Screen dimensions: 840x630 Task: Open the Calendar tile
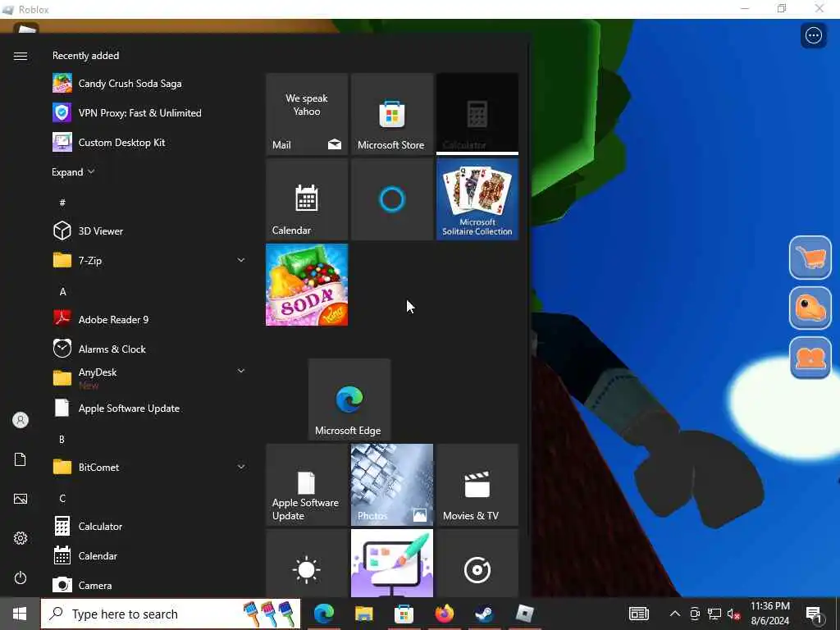tap(307, 199)
